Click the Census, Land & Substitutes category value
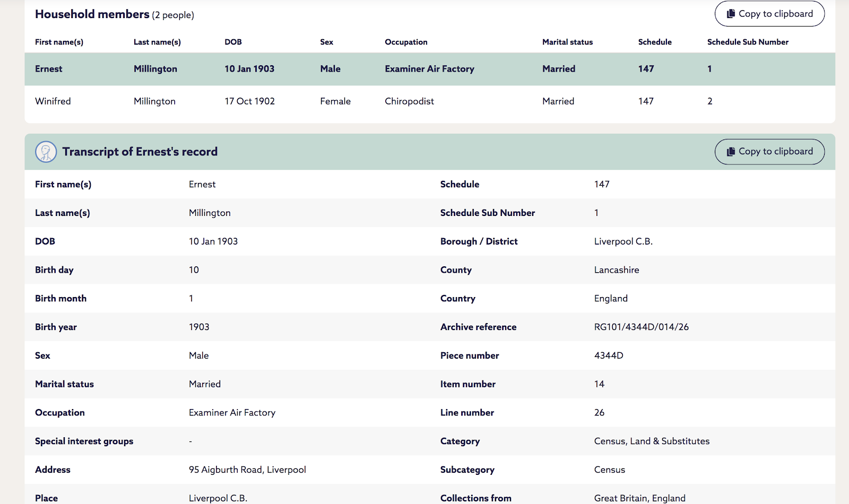 tap(652, 441)
